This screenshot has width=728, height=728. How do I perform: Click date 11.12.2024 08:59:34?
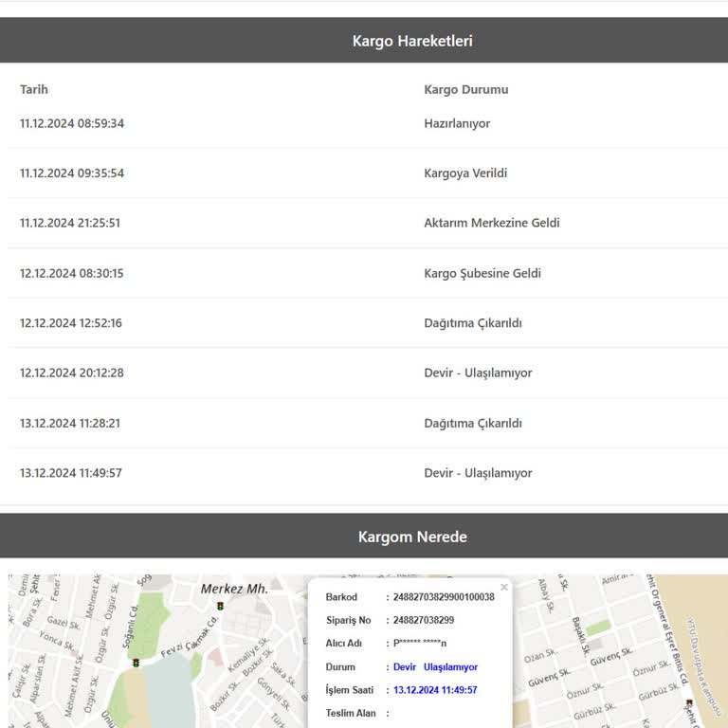click(72, 123)
